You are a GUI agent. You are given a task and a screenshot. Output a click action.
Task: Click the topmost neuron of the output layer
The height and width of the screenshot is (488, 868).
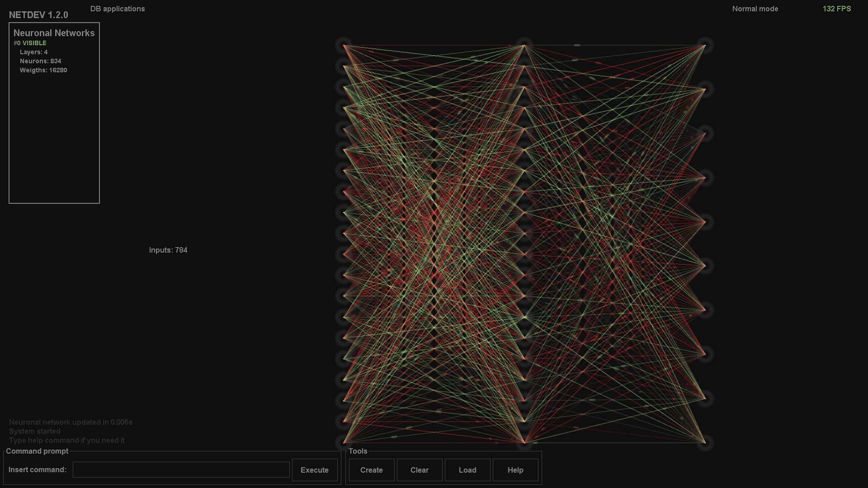(x=705, y=45)
